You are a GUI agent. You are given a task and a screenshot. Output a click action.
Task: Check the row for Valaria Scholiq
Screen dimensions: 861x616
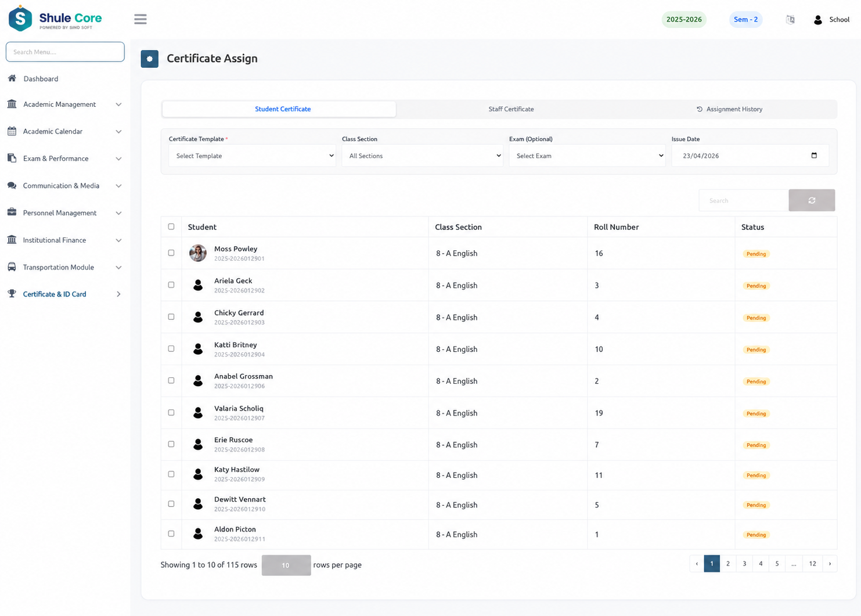tap(171, 413)
